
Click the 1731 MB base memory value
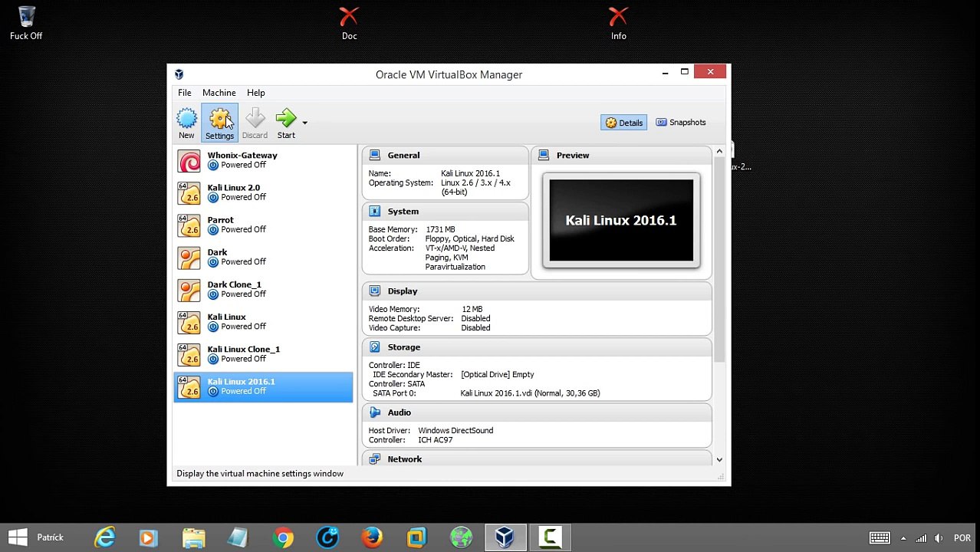click(x=440, y=230)
